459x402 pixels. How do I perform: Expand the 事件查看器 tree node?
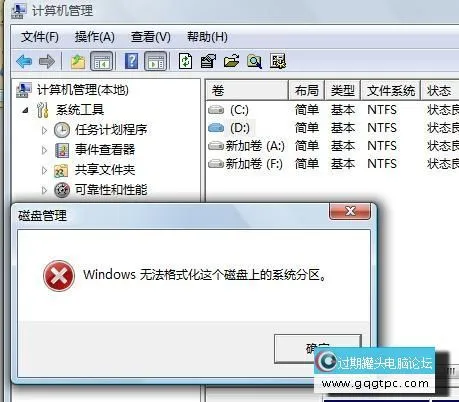[44, 150]
